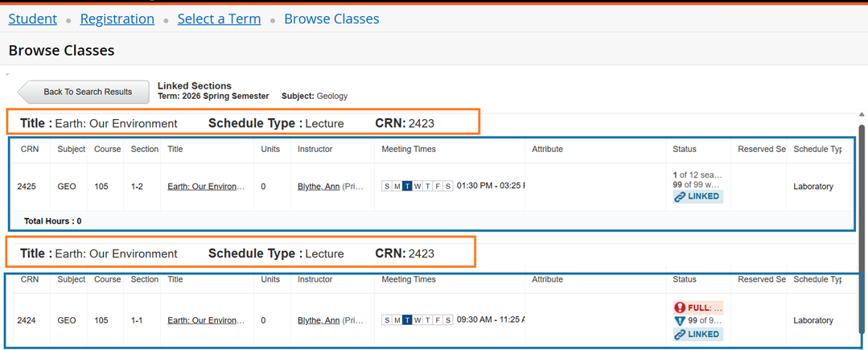
Task: Sort first table by Meeting Times header
Action: tap(409, 149)
